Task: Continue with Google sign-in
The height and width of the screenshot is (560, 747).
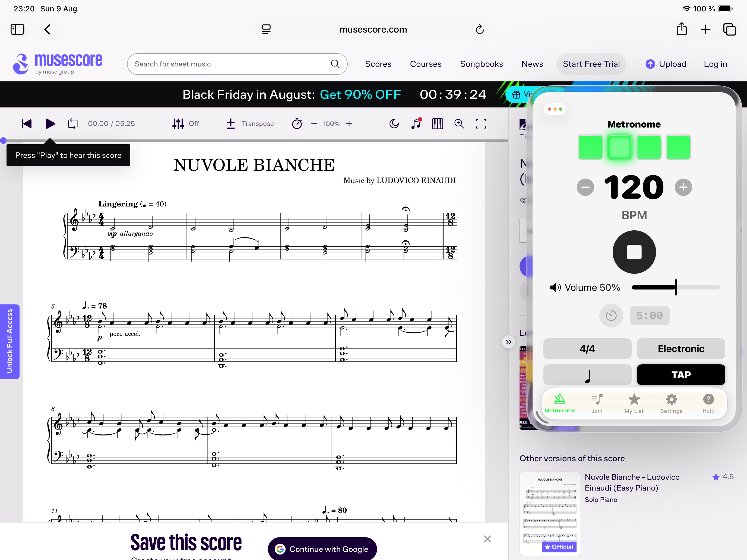Action: [322, 549]
